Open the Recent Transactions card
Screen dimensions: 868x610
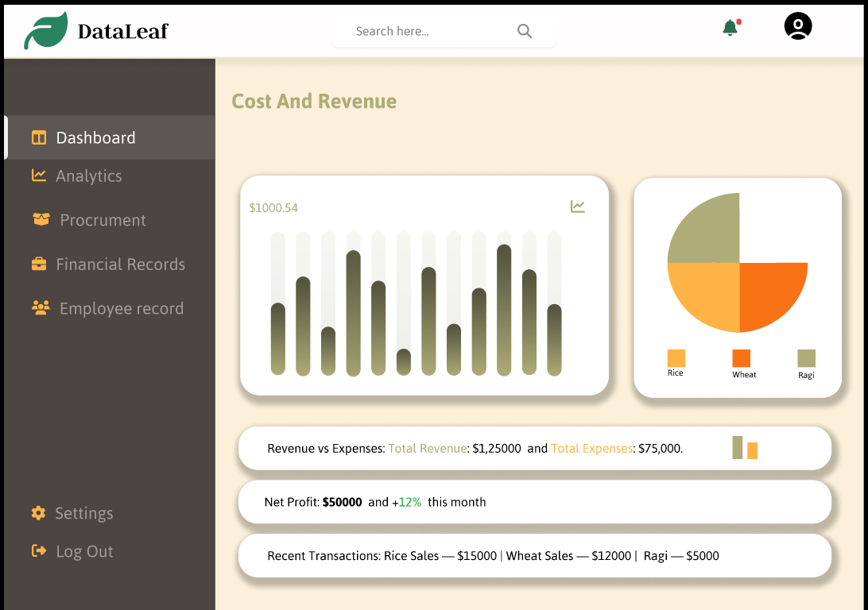(x=535, y=556)
